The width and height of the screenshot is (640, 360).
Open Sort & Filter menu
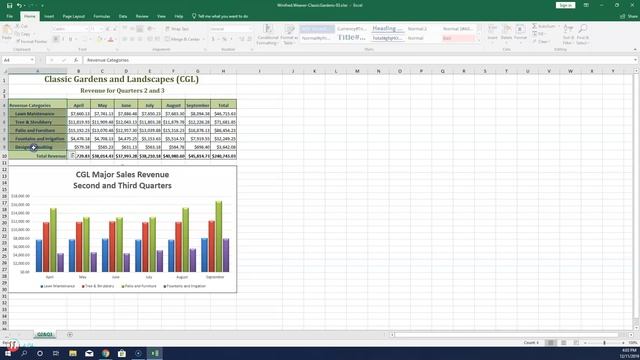pos(568,34)
